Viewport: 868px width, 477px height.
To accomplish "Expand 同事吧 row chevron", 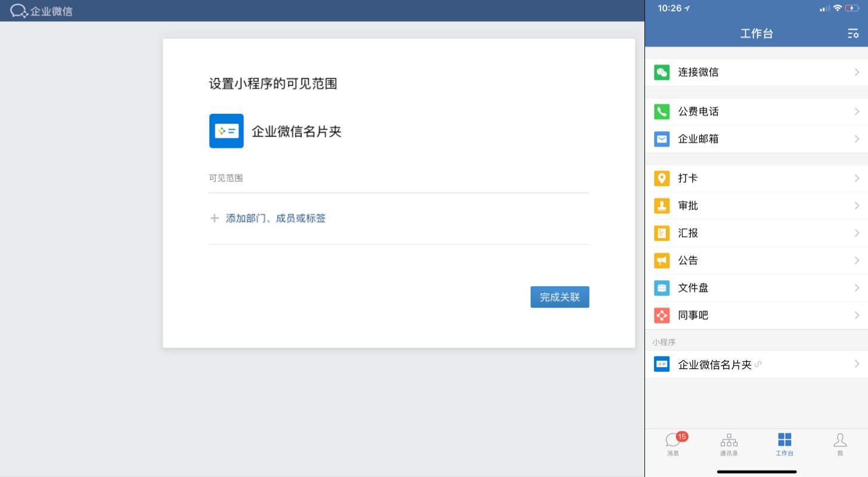I will click(x=857, y=315).
